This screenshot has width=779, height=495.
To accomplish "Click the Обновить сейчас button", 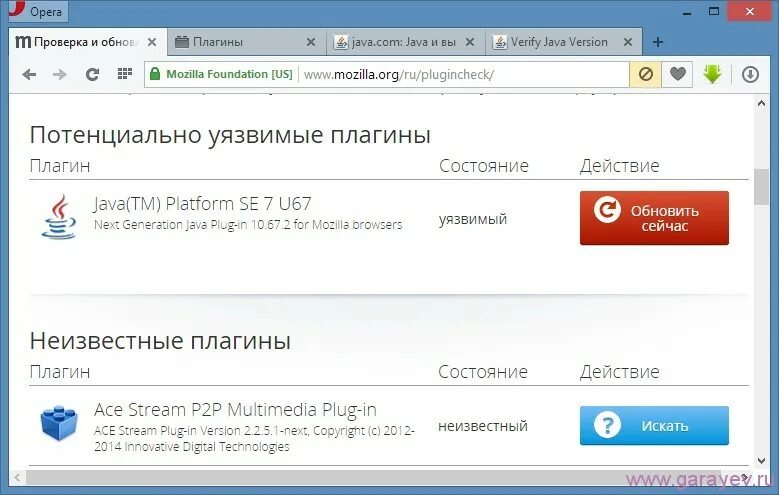I will (x=654, y=218).
